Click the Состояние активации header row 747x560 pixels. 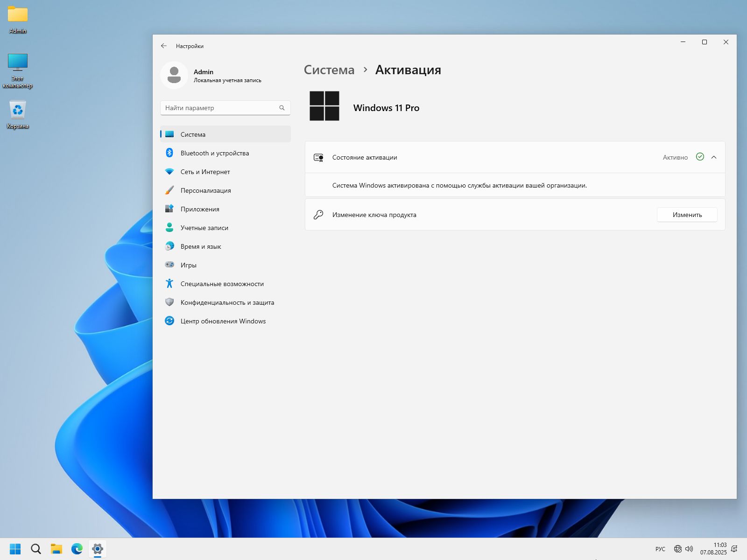[x=515, y=157]
